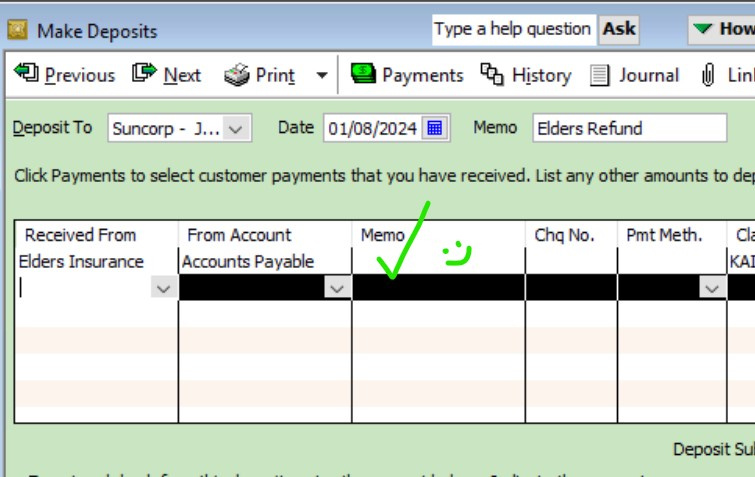The height and width of the screenshot is (477, 755).
Task: View transaction History
Action: click(x=526, y=75)
